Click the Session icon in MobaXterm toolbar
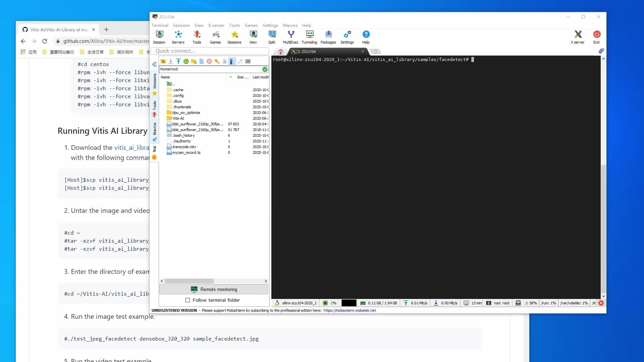Viewport: 644px width, 362px height. (x=159, y=37)
